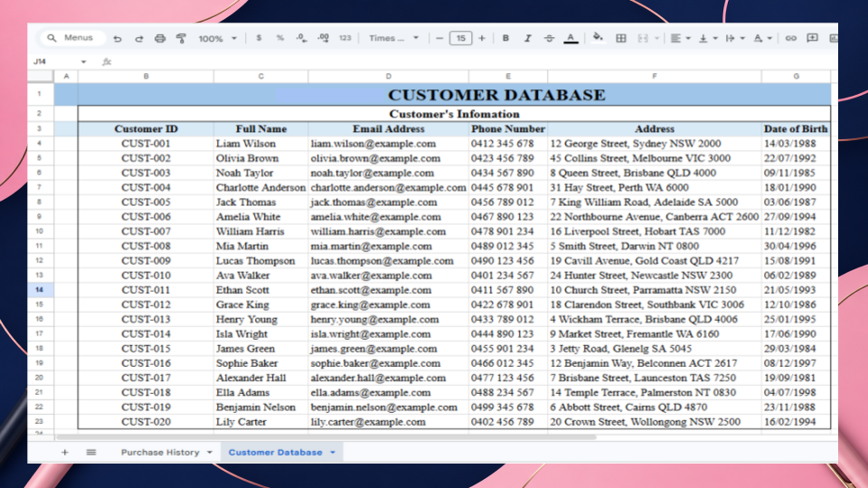This screenshot has width=868, height=488.
Task: Click the Date of Birth column heading
Action: tap(796, 128)
